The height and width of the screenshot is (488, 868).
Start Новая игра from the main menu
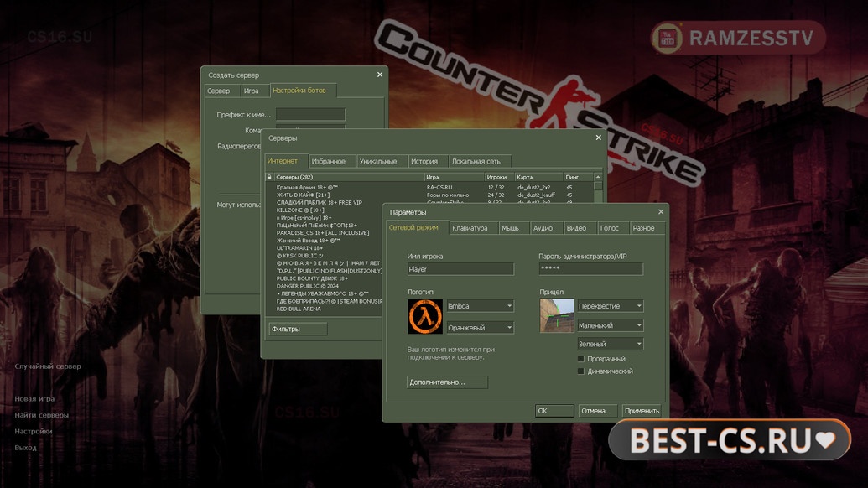coord(34,399)
